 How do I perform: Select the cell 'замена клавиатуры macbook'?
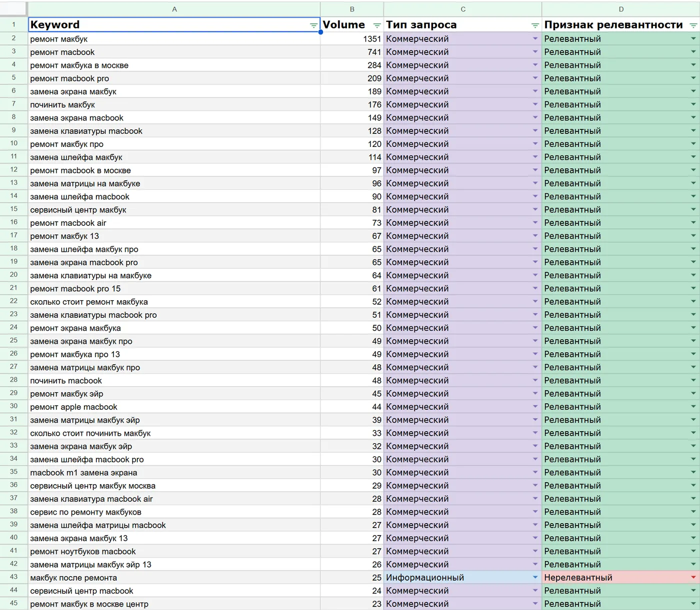pos(174,131)
